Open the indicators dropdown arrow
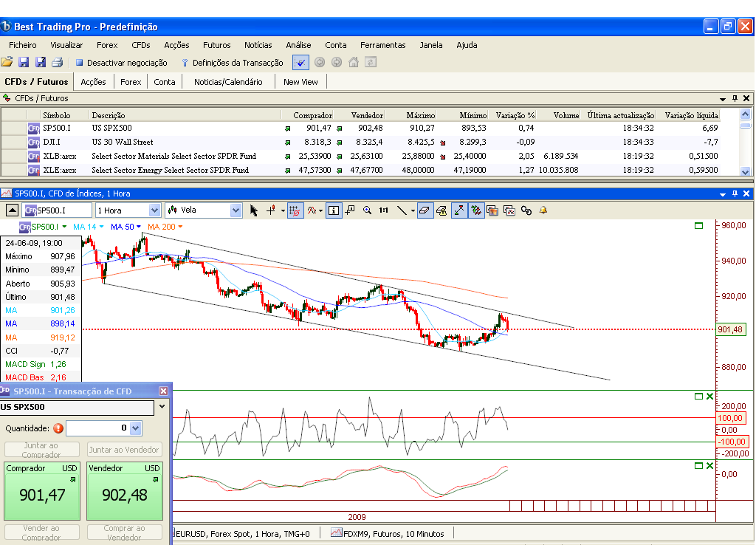The height and width of the screenshot is (545, 756). [320, 210]
